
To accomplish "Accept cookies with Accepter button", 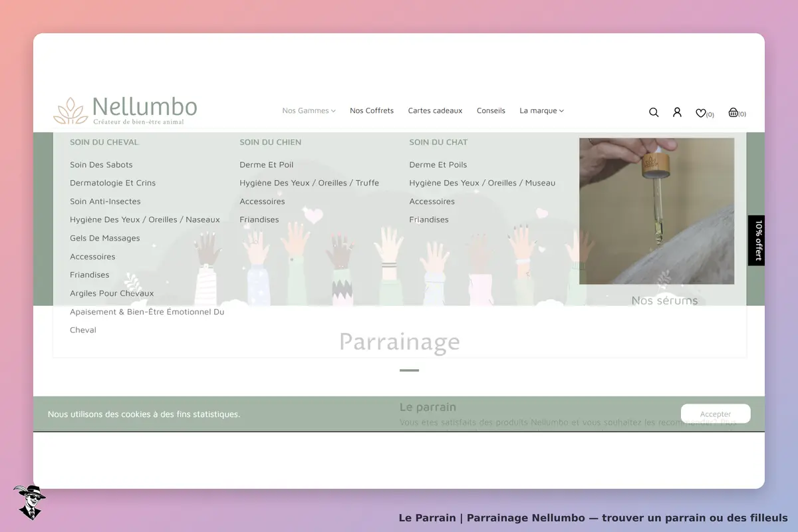I will [x=716, y=414].
